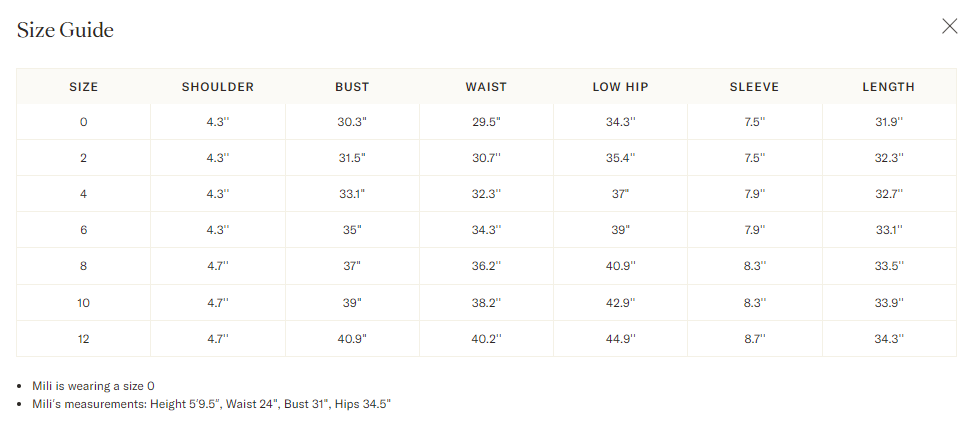Select the SLEEVE column header
971x447 pixels.
coord(754,87)
